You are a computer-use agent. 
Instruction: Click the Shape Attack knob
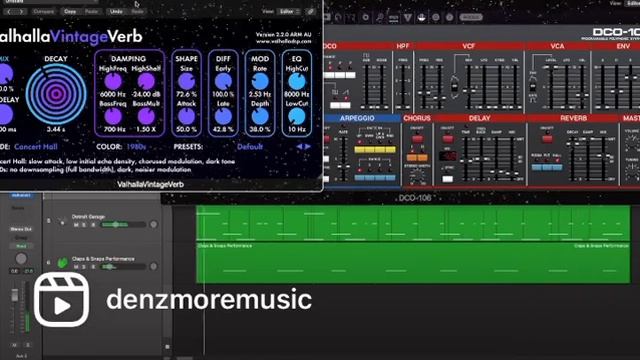tap(187, 117)
